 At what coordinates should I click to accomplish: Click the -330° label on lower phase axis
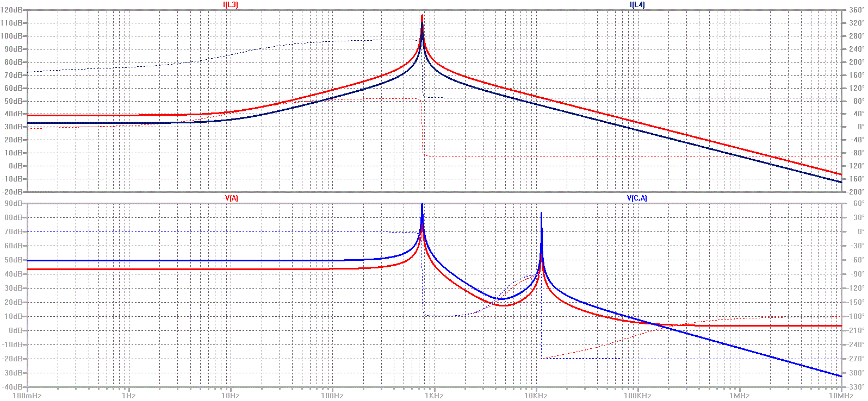tap(856, 387)
